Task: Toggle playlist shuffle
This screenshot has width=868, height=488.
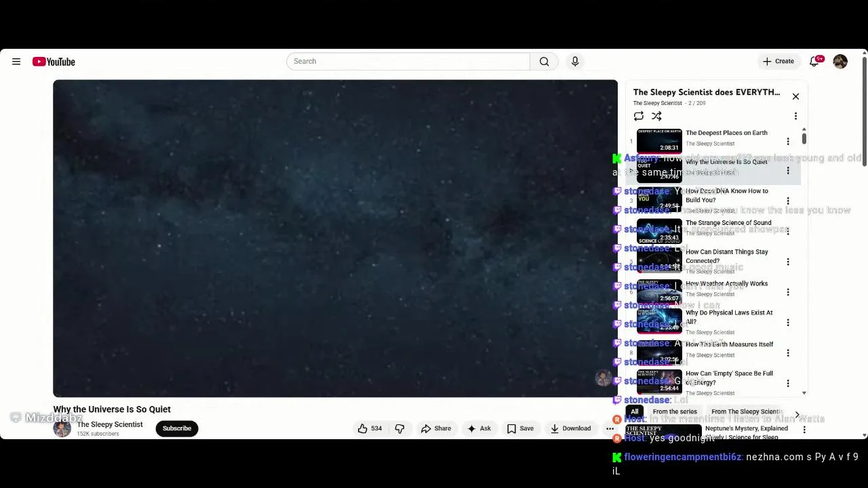Action: pos(656,117)
